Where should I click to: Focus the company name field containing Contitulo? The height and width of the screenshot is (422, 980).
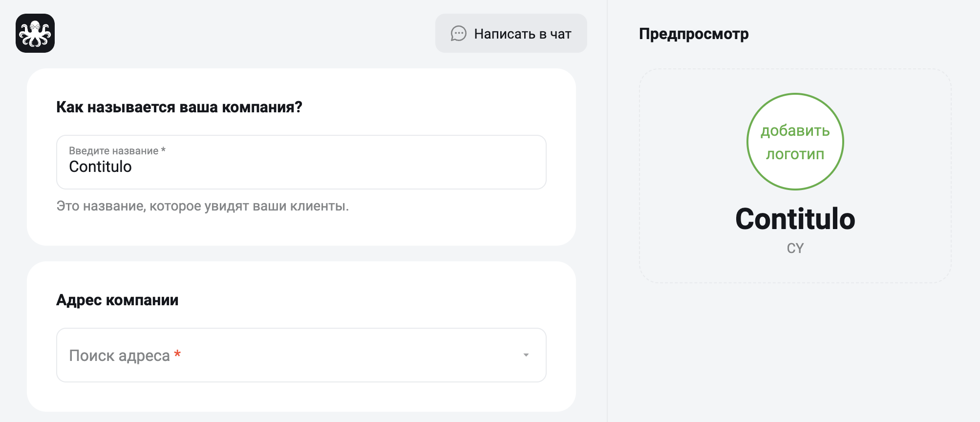click(301, 162)
